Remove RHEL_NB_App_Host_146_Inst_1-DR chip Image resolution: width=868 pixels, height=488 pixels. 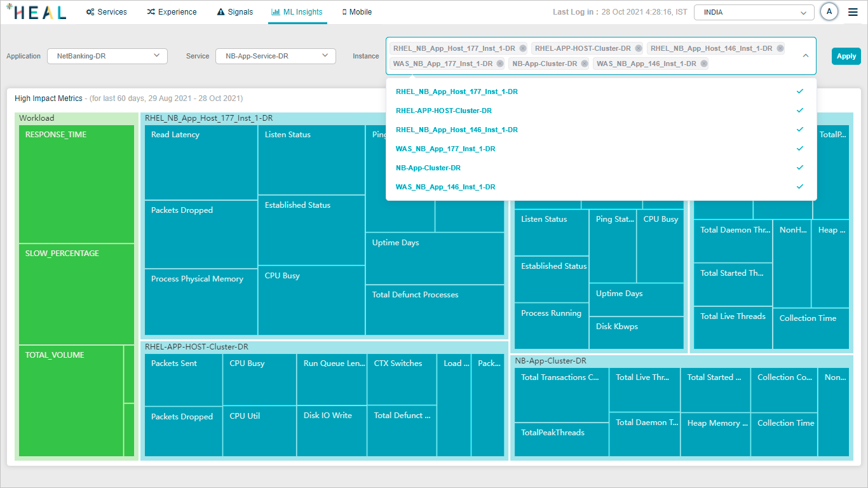780,48
